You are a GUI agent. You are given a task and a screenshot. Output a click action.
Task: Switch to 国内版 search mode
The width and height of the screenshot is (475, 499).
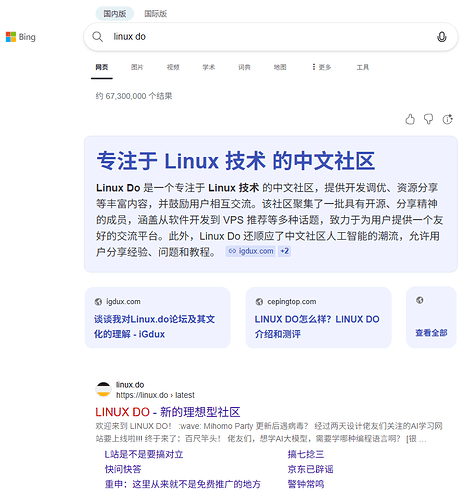coord(115,14)
